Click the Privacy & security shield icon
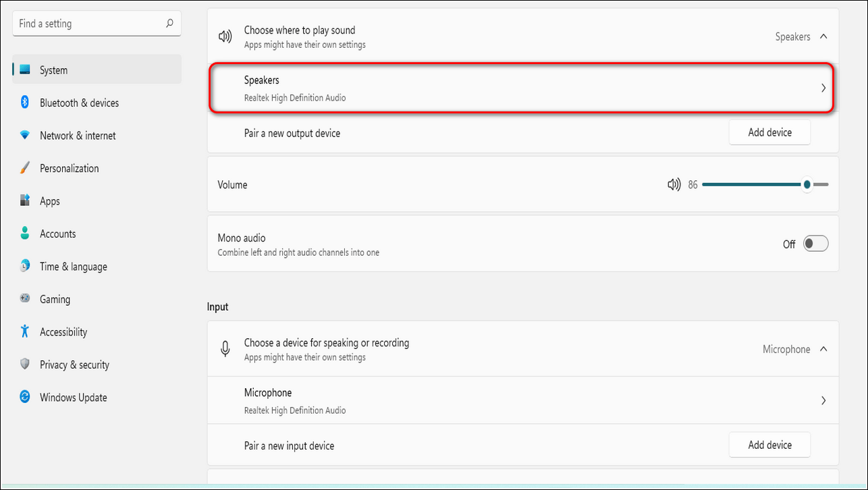 point(25,364)
